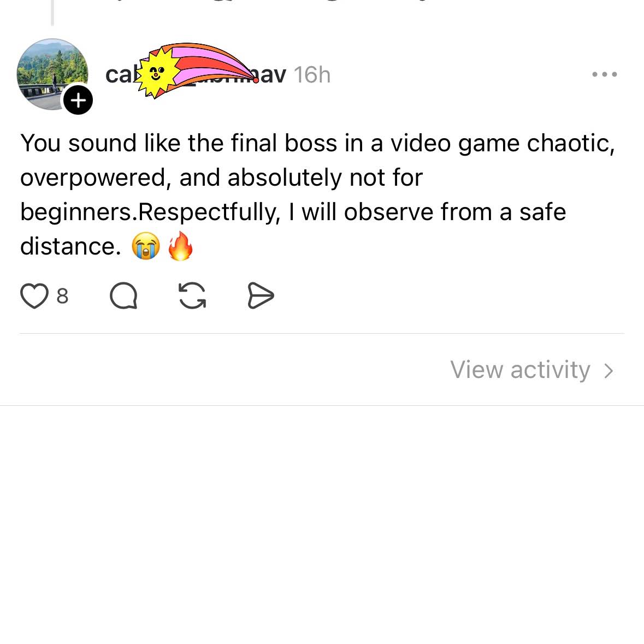Click the 16h timestamp
The width and height of the screenshot is (644, 644).
[x=312, y=75]
